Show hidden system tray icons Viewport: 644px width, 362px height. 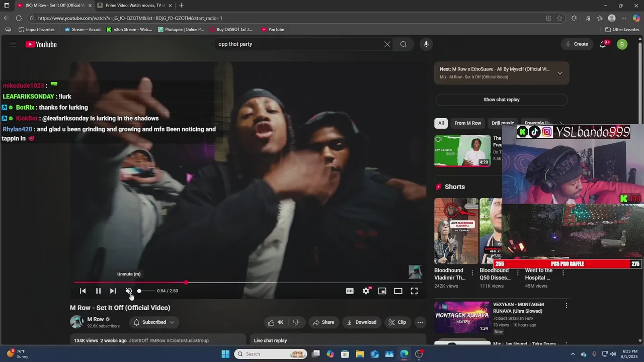(573, 354)
